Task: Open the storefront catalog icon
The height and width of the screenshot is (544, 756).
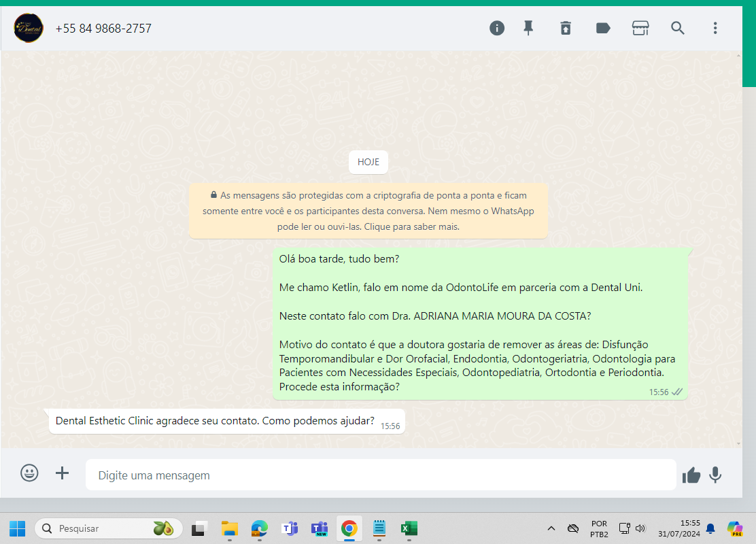Action: pyautogui.click(x=640, y=29)
